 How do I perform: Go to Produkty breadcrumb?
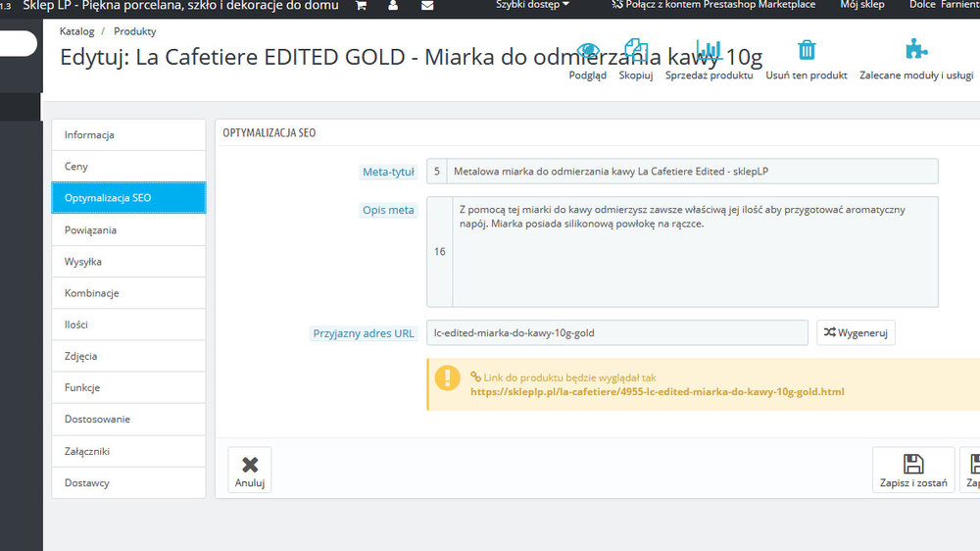[135, 31]
